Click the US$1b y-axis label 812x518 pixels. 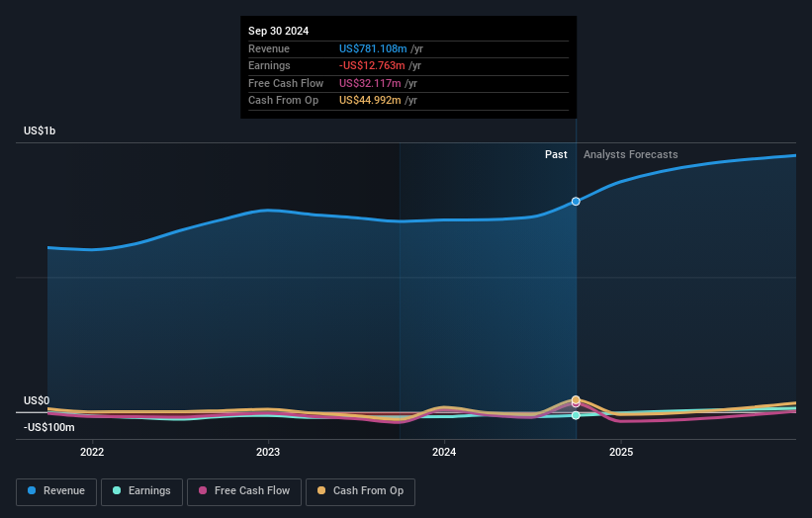tap(40, 130)
